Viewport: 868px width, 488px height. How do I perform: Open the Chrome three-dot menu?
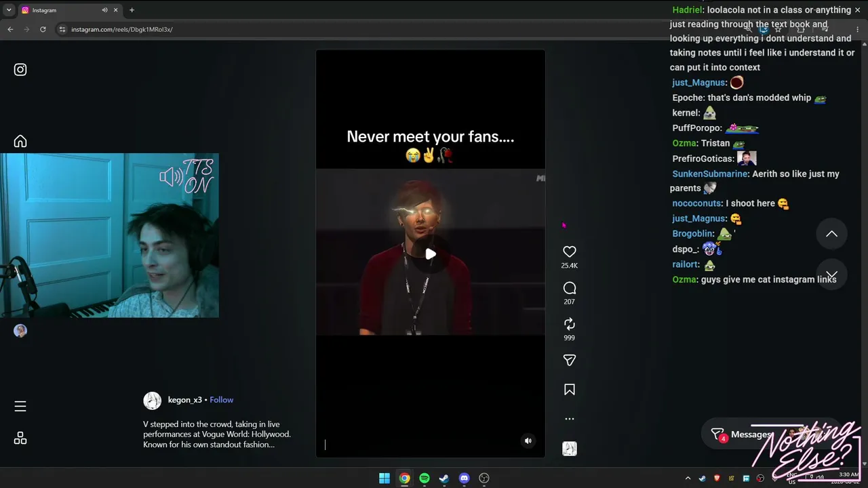(x=858, y=29)
